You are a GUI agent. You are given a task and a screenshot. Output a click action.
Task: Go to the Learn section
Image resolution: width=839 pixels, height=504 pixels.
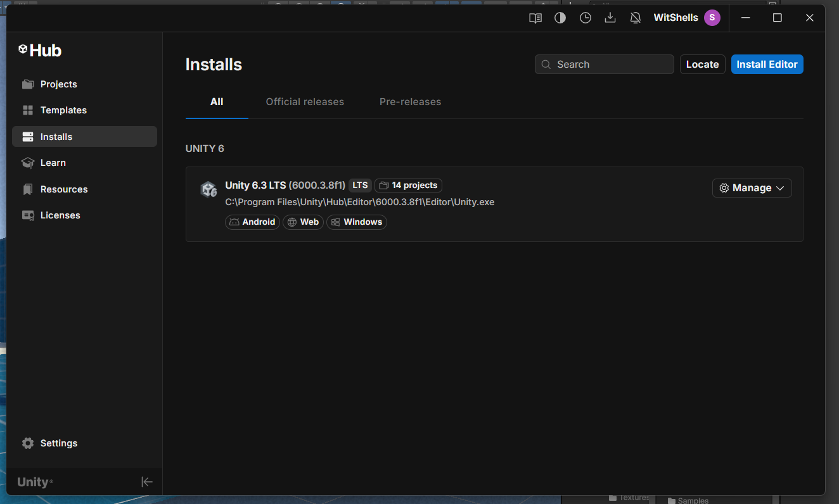84,163
